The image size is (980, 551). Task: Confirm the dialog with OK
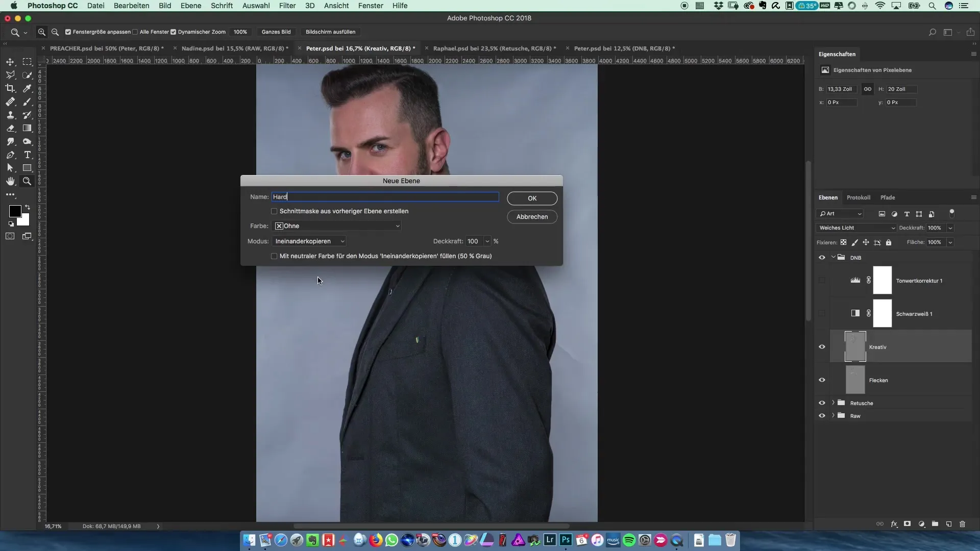(x=532, y=198)
